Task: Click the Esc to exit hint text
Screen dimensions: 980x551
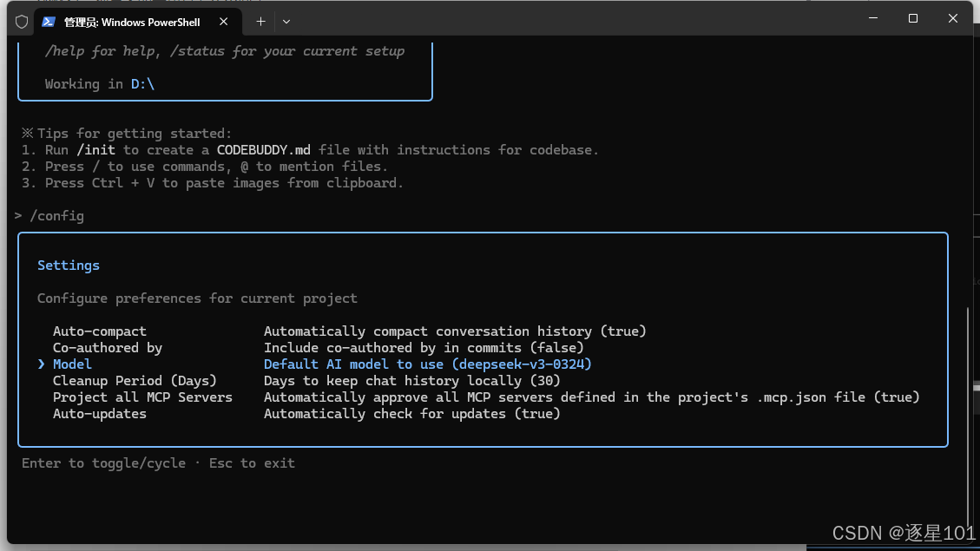Action: tap(251, 462)
